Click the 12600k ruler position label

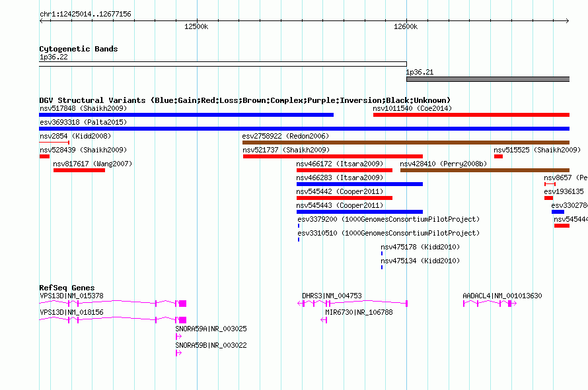(x=406, y=26)
